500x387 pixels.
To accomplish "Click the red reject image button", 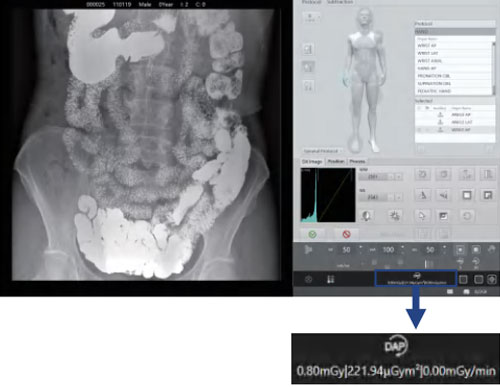I will 346,234.
